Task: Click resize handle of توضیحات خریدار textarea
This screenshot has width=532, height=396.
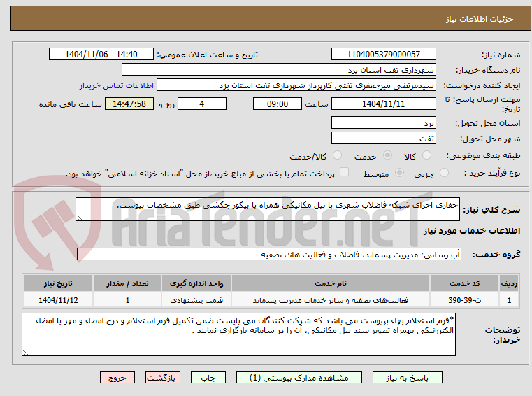Action: click(25, 353)
